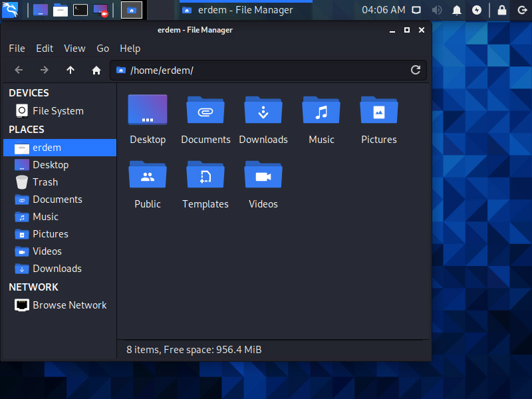Screen dimensions: 532x399
Task: Open the View menu
Action: pos(74,49)
